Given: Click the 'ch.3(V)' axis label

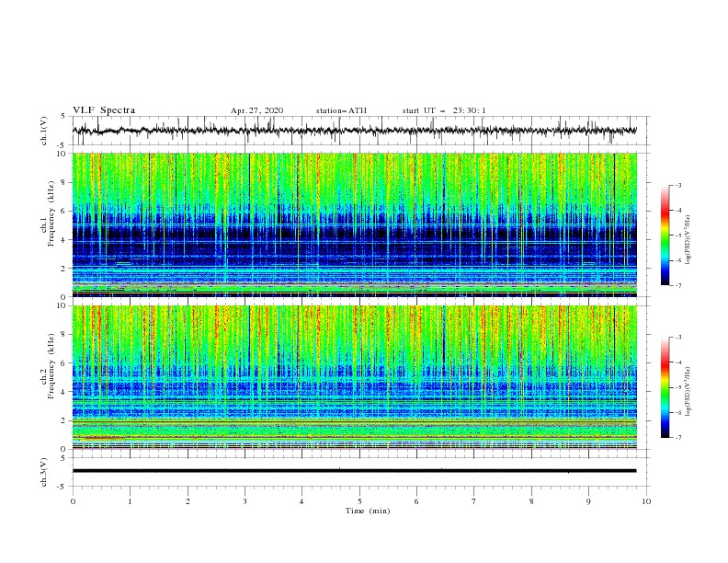Looking at the screenshot, I should click(44, 472).
